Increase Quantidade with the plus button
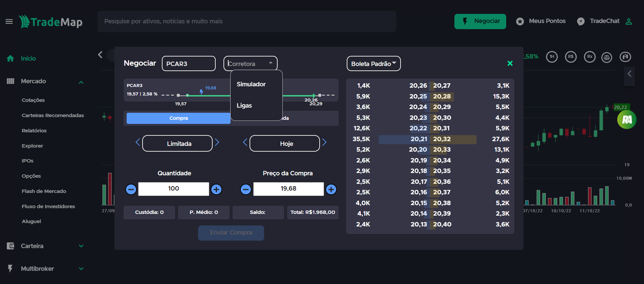Image resolution: width=644 pixels, height=284 pixels. click(x=216, y=189)
